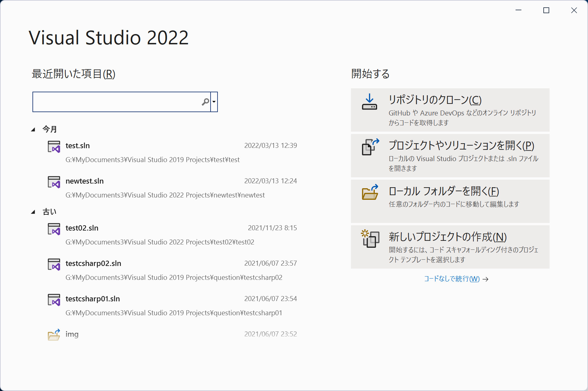588x391 pixels.
Task: Click path ending in Projects¥test¥test
Action: [x=153, y=160]
